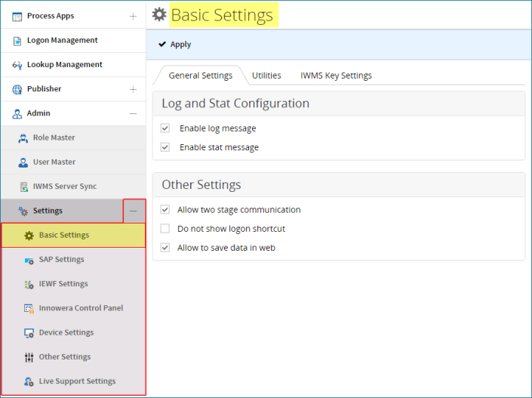Toggle Allow to save data in web
Viewport: 532px width, 398px height.
pos(165,248)
